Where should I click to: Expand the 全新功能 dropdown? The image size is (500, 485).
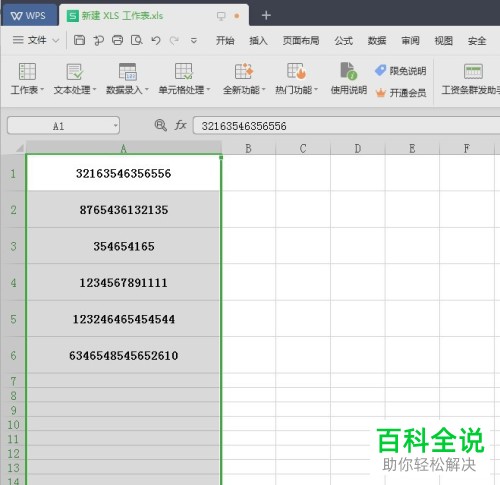(x=264, y=90)
